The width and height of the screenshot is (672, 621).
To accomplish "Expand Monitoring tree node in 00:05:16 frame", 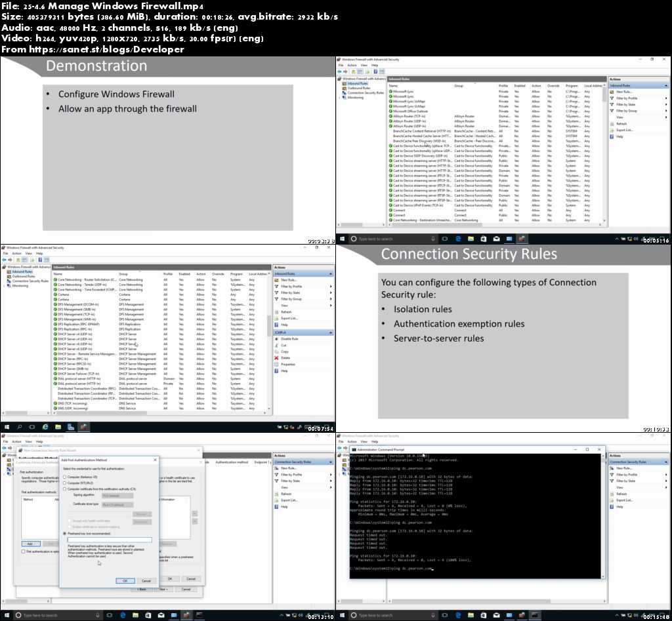I will pos(340,98).
